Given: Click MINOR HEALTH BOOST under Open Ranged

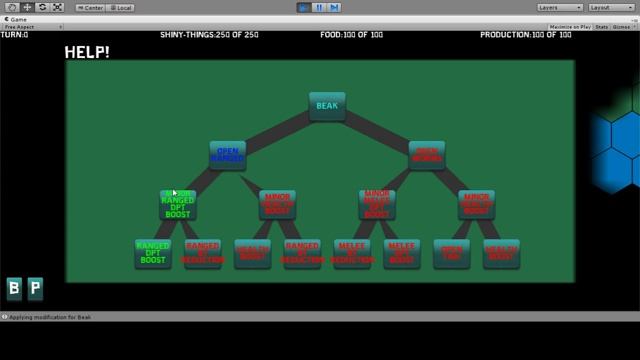Looking at the screenshot, I should 278,204.
